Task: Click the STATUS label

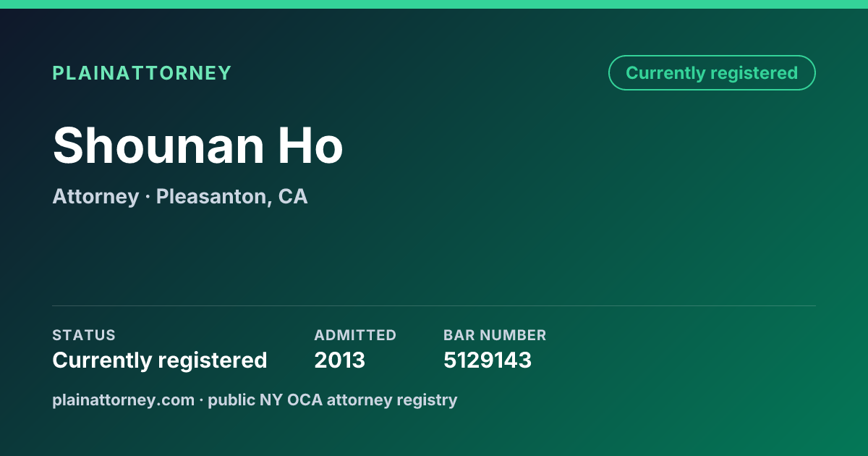Action: click(x=84, y=335)
